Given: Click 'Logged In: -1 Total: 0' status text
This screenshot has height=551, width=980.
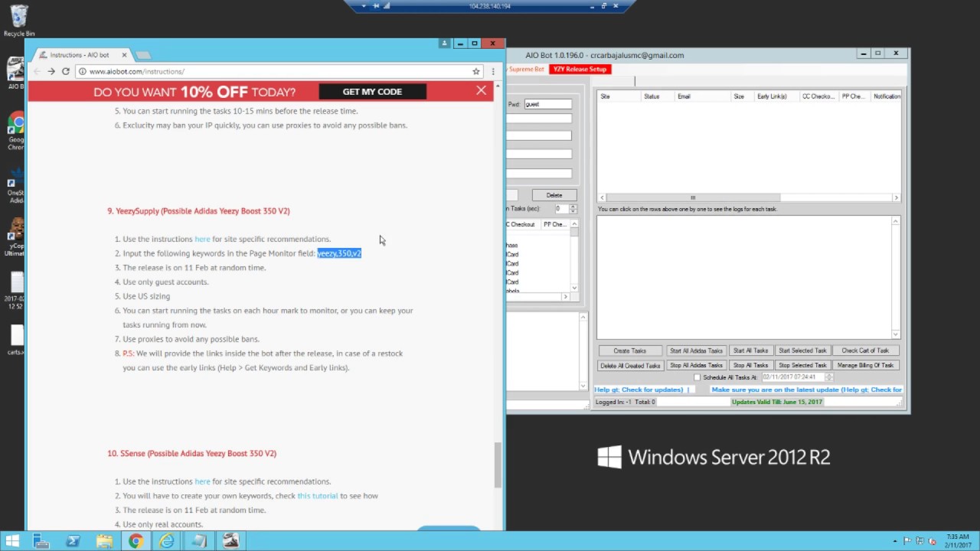Looking at the screenshot, I should pos(625,402).
